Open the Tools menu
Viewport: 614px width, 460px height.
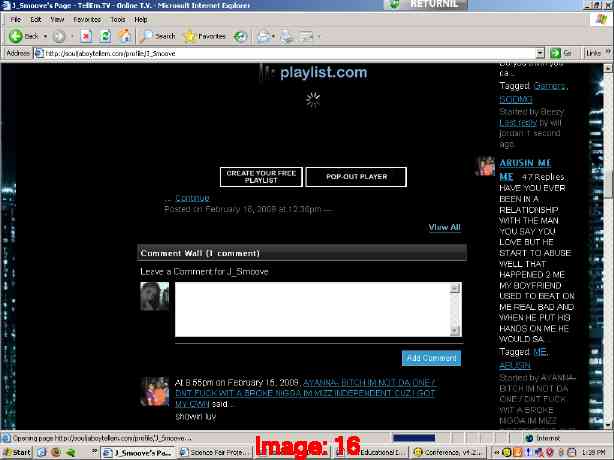(x=117, y=19)
